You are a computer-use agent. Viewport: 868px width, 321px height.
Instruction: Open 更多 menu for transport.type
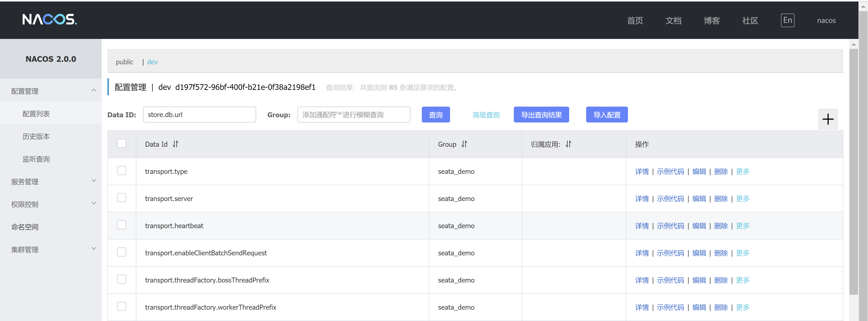tap(743, 171)
